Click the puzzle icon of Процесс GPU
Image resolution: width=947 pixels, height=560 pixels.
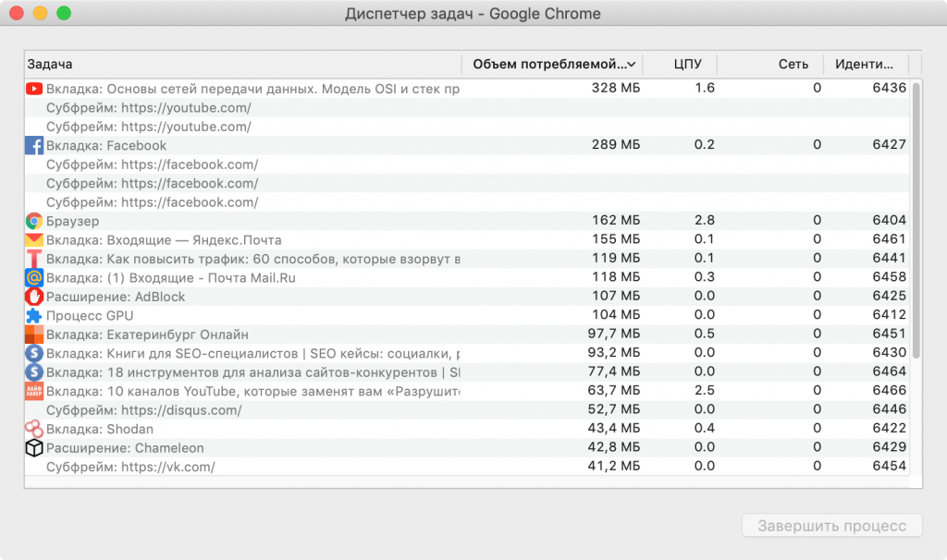tap(34, 316)
